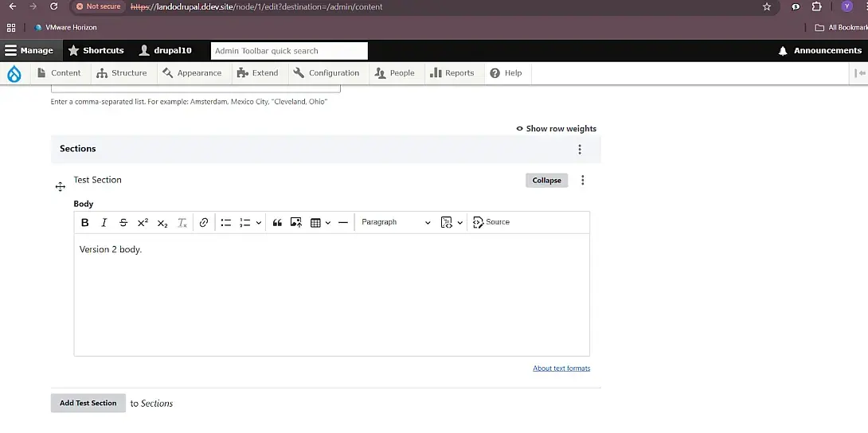
Task: Click the insert code block icon
Action: [446, 222]
